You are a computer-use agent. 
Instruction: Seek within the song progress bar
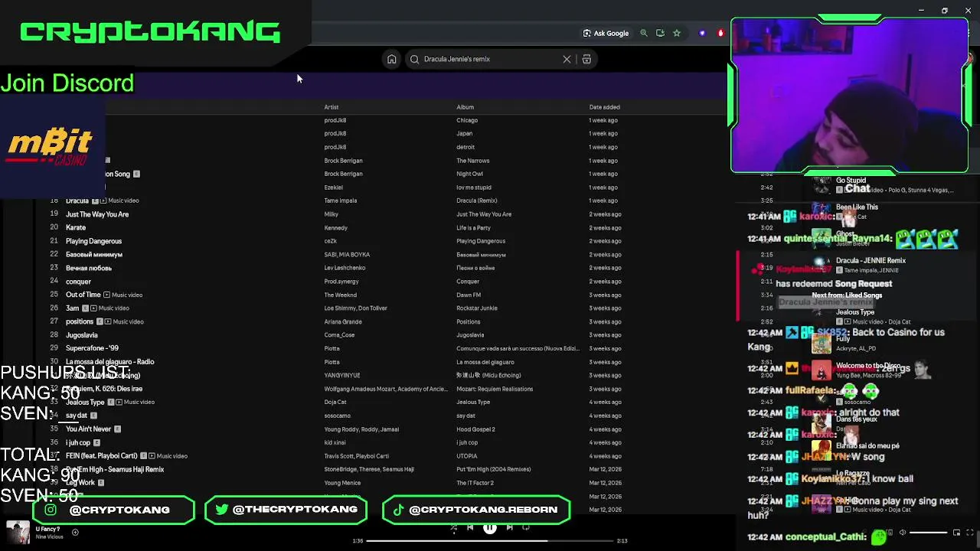click(490, 541)
